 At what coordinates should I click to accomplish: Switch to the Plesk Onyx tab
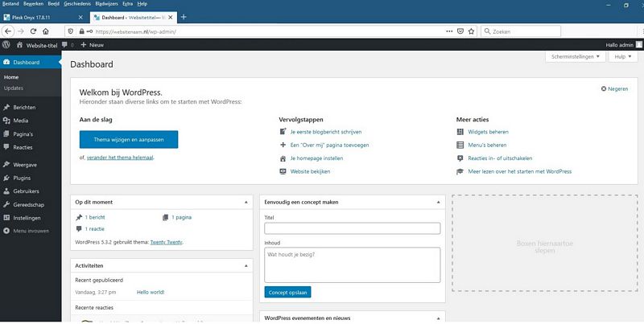[43, 17]
